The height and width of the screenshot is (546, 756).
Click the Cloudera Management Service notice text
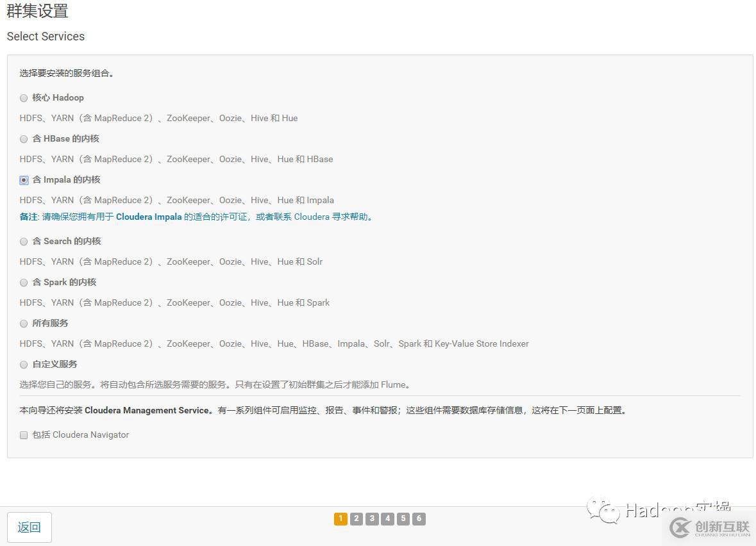tap(323, 411)
